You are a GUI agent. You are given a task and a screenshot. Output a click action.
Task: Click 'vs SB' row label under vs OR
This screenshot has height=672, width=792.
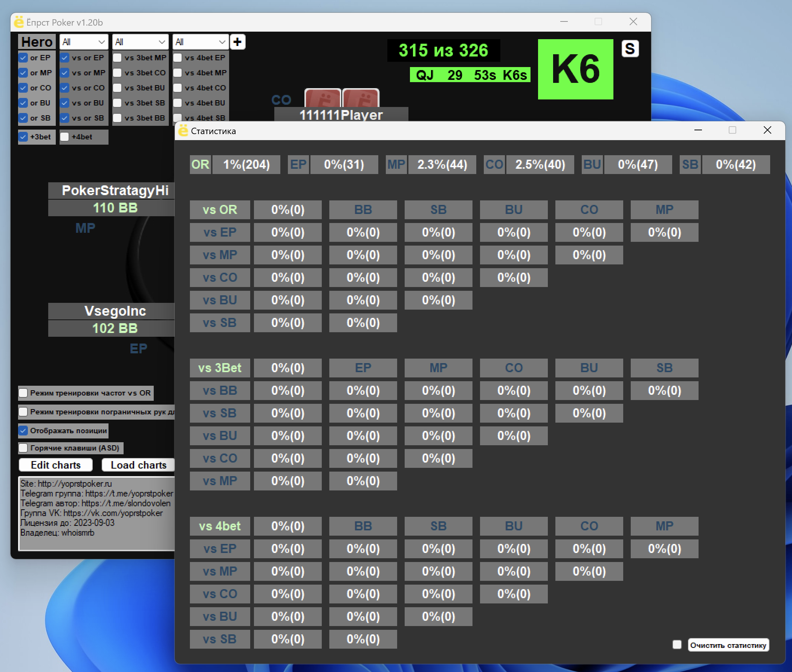[220, 323]
